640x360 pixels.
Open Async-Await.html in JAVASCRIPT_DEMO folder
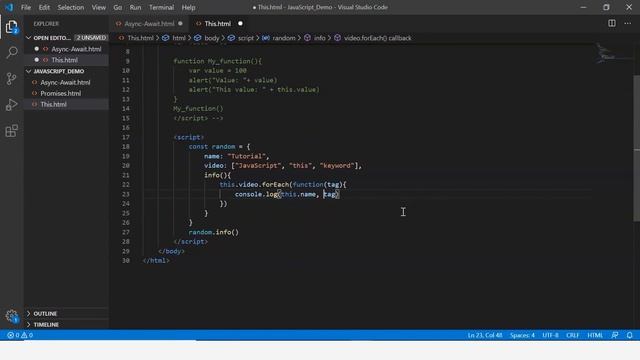tap(65, 82)
